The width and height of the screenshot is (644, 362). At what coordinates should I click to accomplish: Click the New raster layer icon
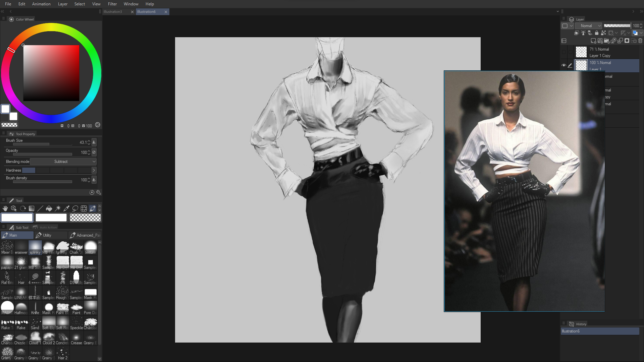(593, 41)
